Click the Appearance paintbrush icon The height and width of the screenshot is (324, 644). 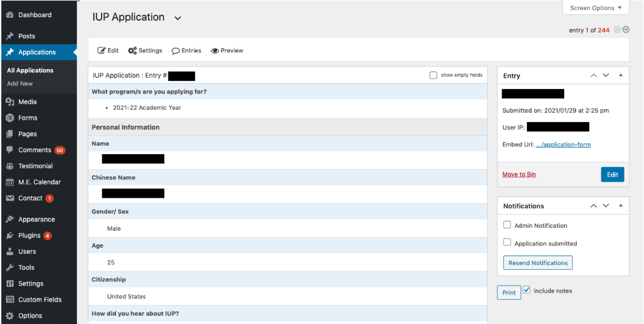point(10,220)
